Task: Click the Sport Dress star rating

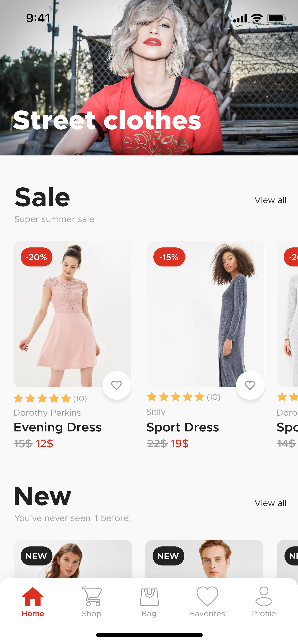Action: (184, 397)
